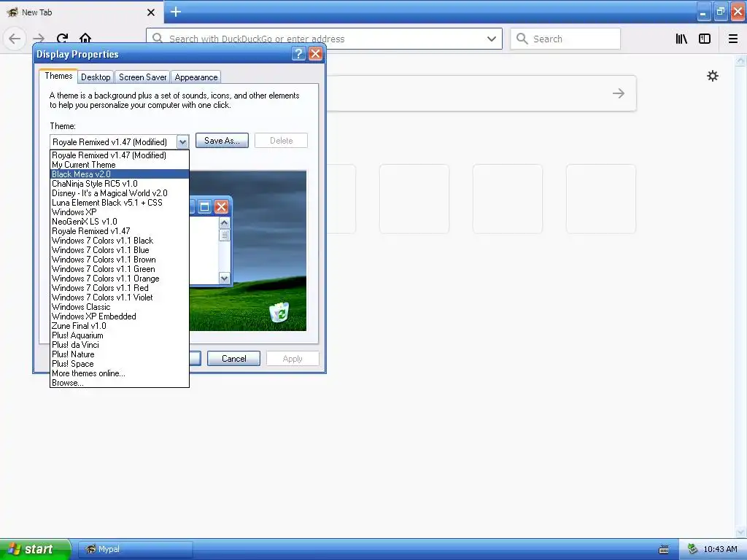Viewport: 747px width, 560px height.
Task: Switch to the Desktop tab
Action: click(96, 77)
